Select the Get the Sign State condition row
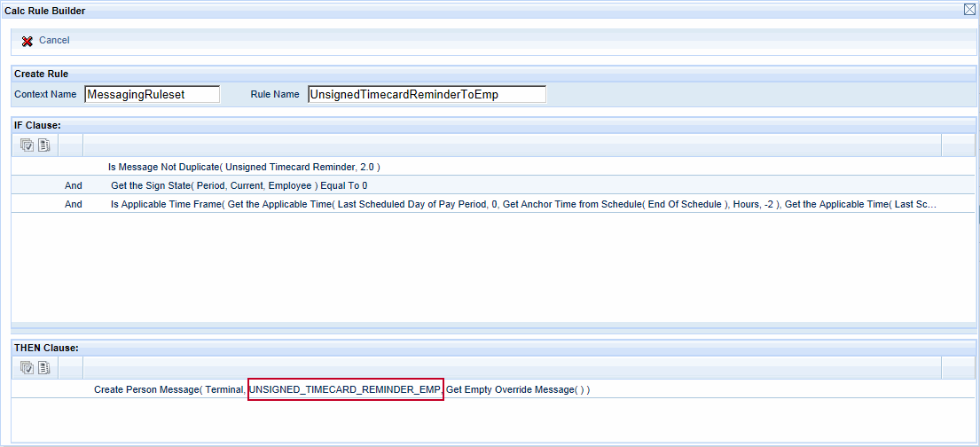 (239, 186)
